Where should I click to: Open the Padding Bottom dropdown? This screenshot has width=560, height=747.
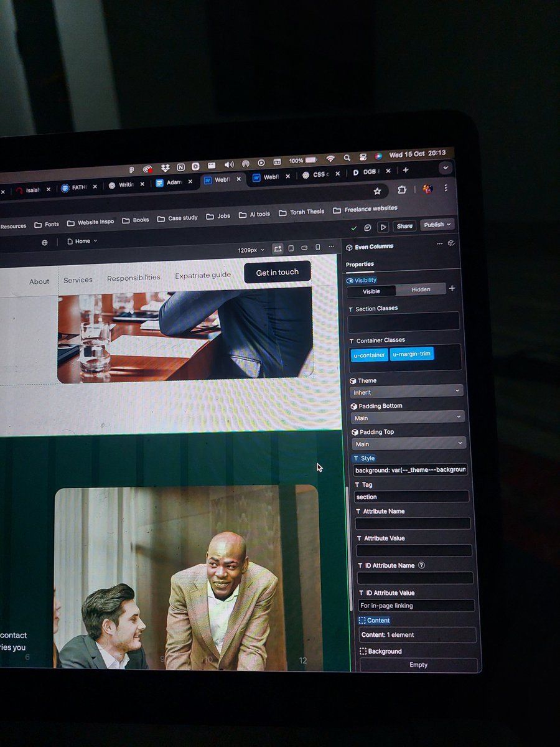click(x=408, y=418)
